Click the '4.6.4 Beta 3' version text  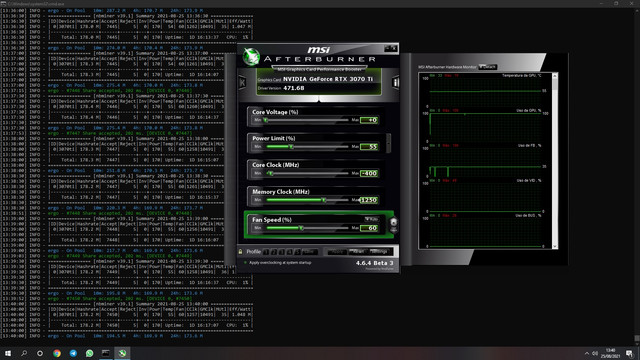(x=374, y=263)
